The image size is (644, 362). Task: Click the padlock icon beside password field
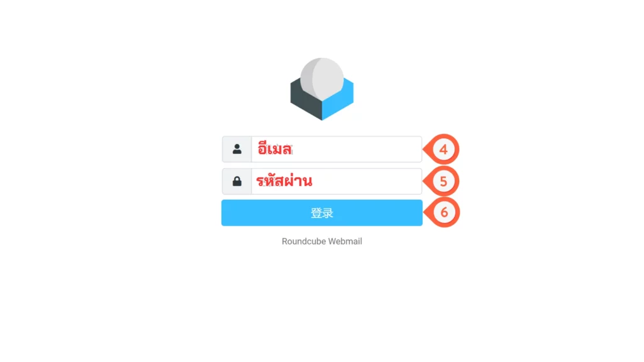(x=237, y=181)
